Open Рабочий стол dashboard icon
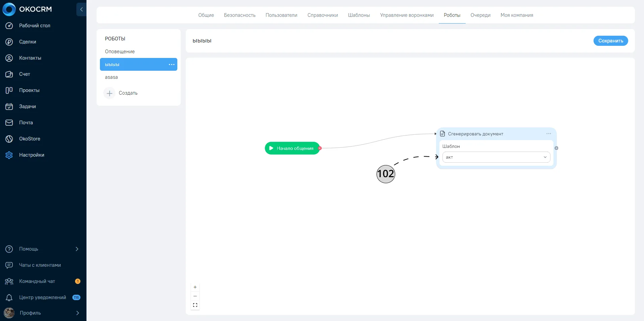 pyautogui.click(x=9, y=26)
